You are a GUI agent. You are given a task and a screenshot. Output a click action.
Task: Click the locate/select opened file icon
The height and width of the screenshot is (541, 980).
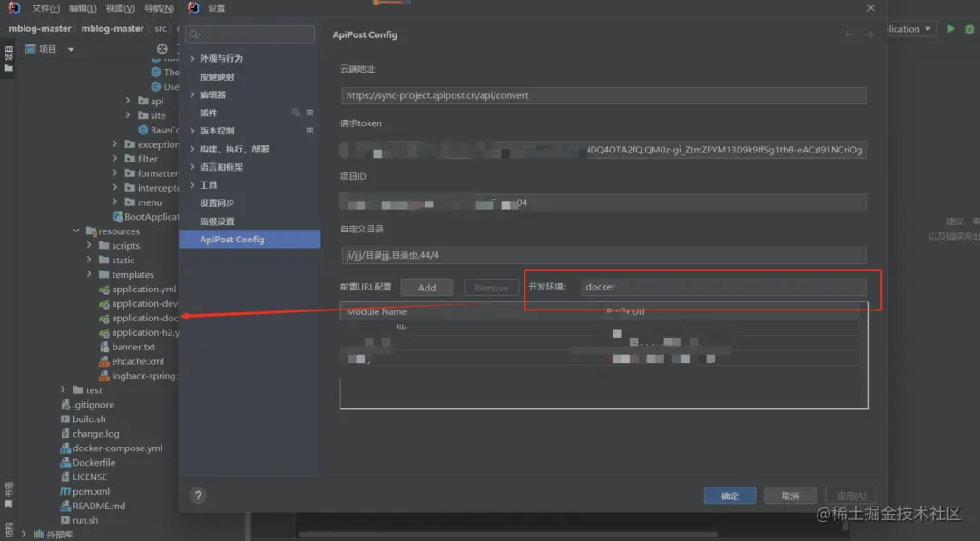[162, 49]
